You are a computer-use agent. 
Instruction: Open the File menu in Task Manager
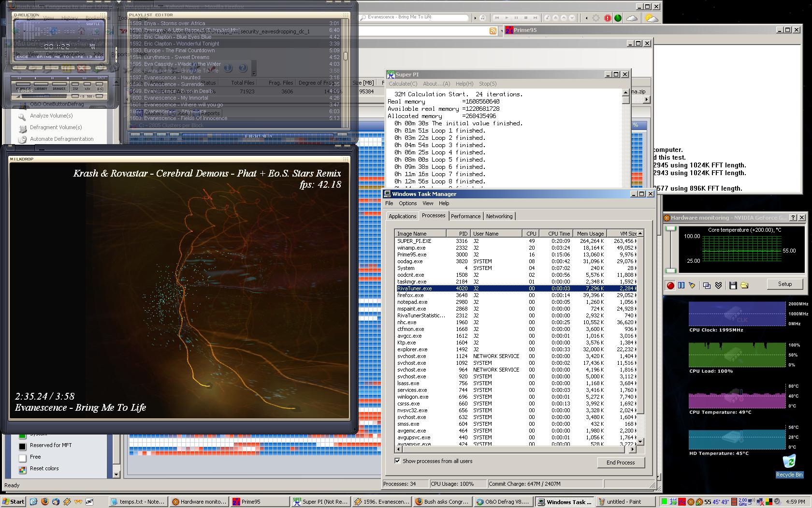(389, 203)
